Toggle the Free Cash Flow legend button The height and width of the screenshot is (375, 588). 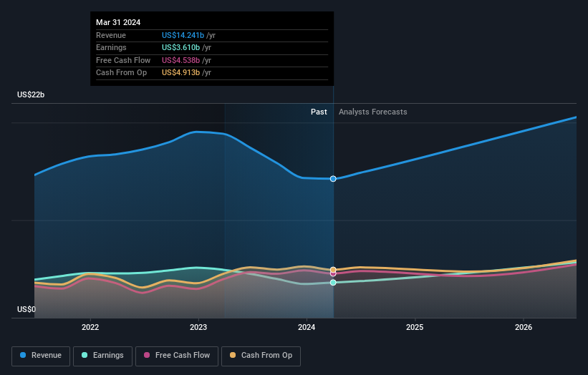coord(177,356)
